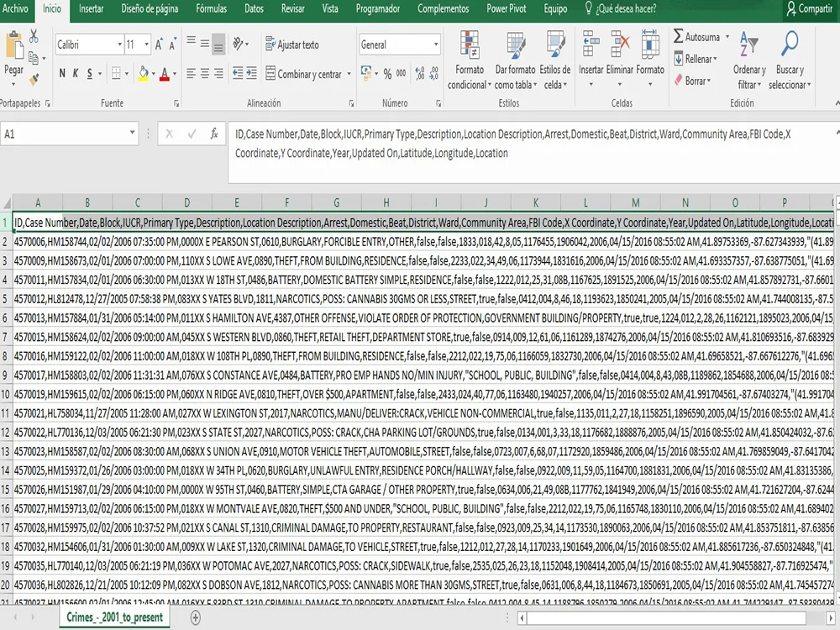The height and width of the screenshot is (630, 840).
Task: Switch to the Power Pivot tab
Action: click(x=507, y=8)
